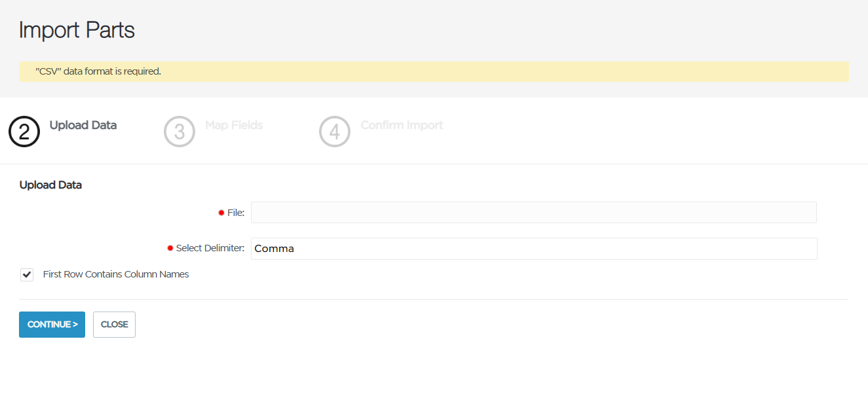Click the red required dot beside File
868x411 pixels.
221,213
